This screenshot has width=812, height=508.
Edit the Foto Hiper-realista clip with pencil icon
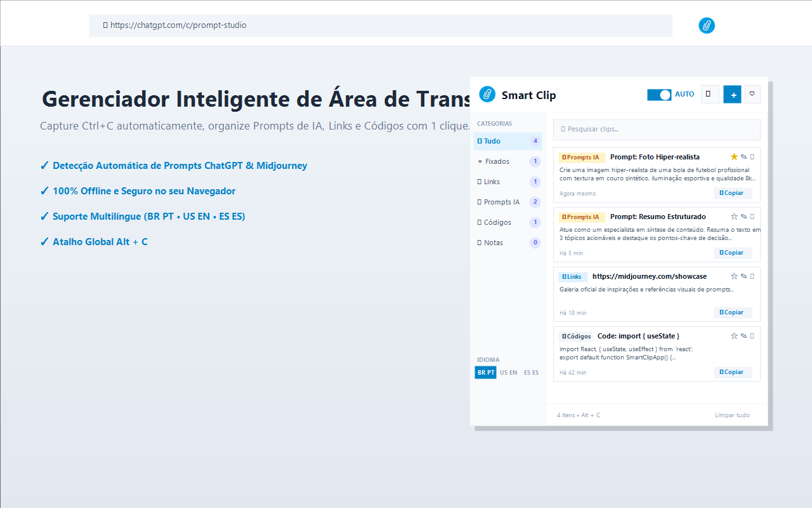point(743,157)
